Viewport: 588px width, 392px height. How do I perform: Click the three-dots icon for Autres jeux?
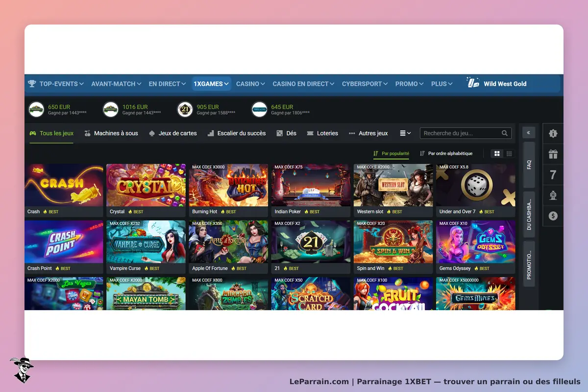[352, 133]
